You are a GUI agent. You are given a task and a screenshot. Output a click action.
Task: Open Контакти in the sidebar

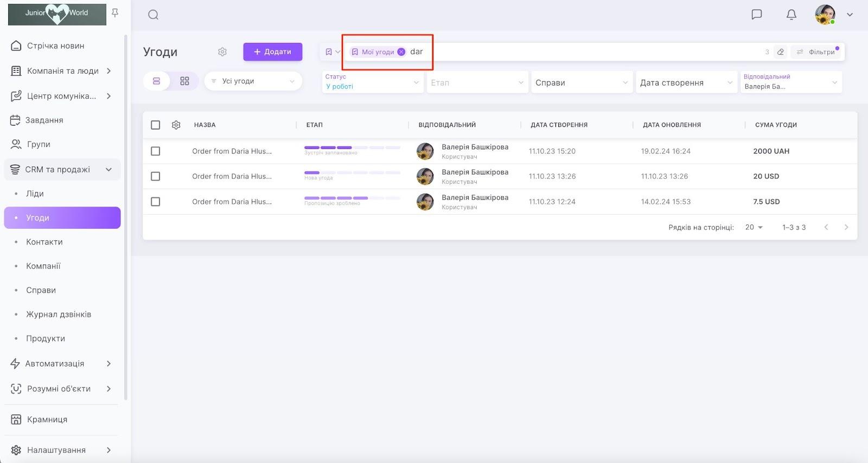coord(44,242)
